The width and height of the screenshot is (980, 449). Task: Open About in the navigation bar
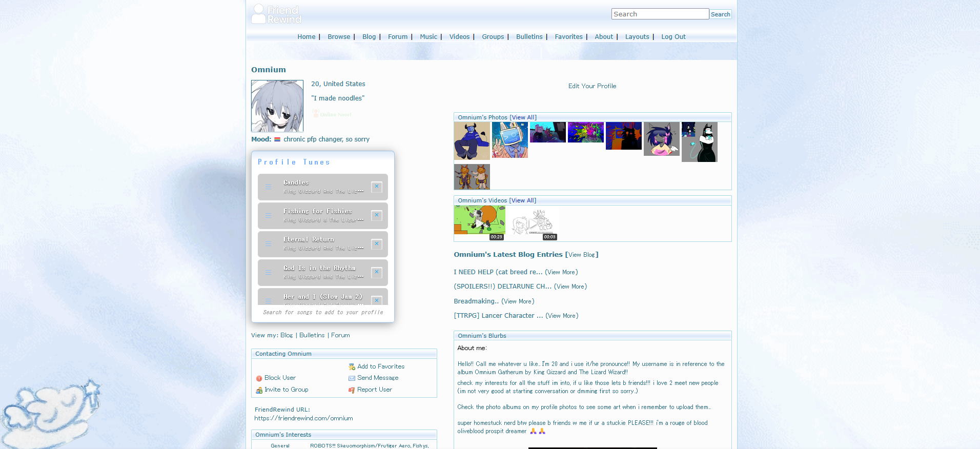pos(604,37)
